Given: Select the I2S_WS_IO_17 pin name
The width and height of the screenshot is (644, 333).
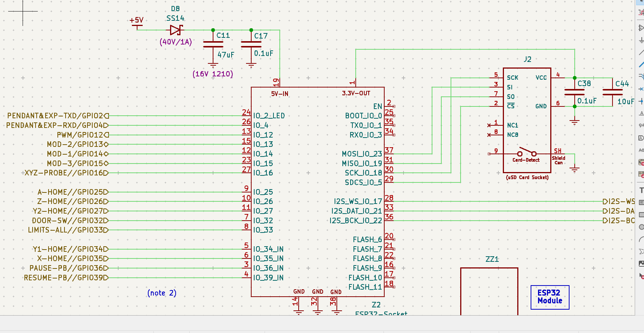Looking at the screenshot, I should pyautogui.click(x=358, y=202).
